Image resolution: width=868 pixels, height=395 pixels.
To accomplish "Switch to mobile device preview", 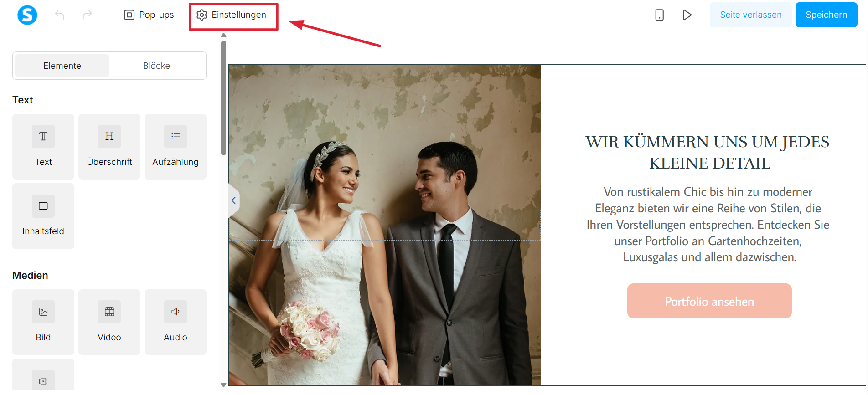I will tap(659, 15).
